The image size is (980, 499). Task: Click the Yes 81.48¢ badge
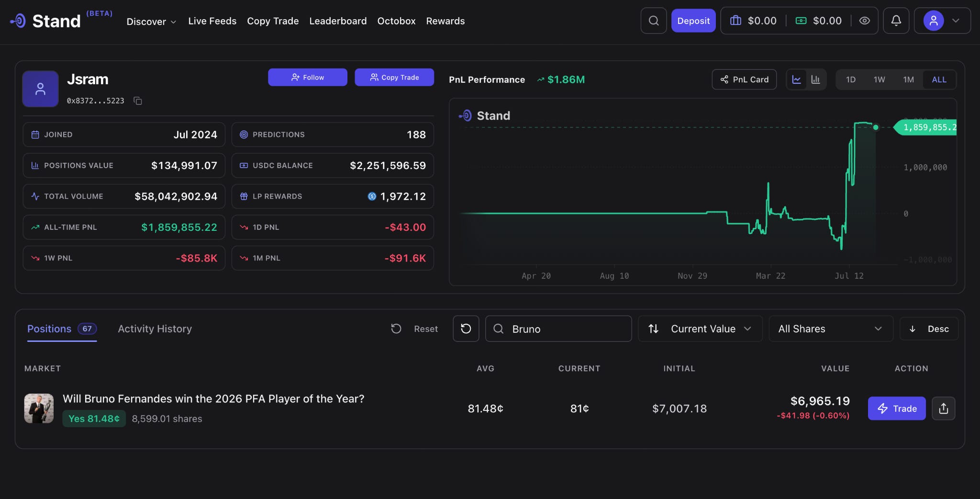(94, 419)
